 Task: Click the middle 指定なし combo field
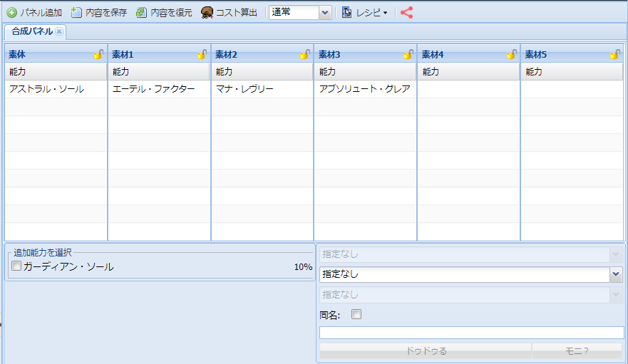[465, 275]
